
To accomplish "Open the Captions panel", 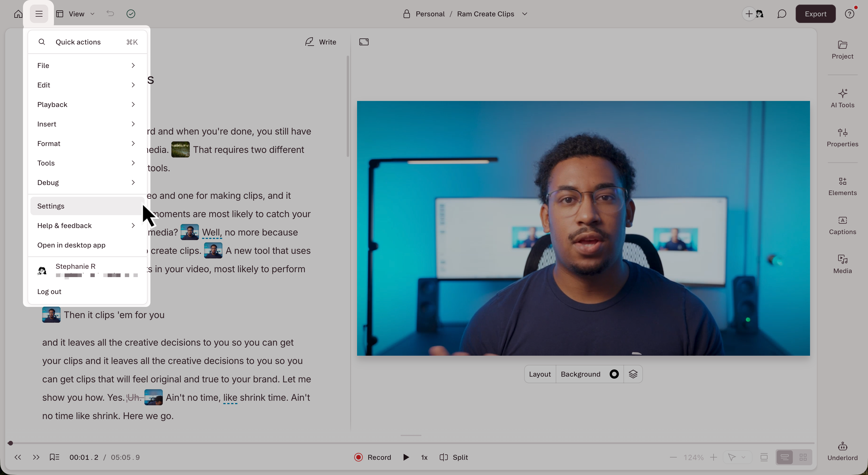I will (x=842, y=225).
